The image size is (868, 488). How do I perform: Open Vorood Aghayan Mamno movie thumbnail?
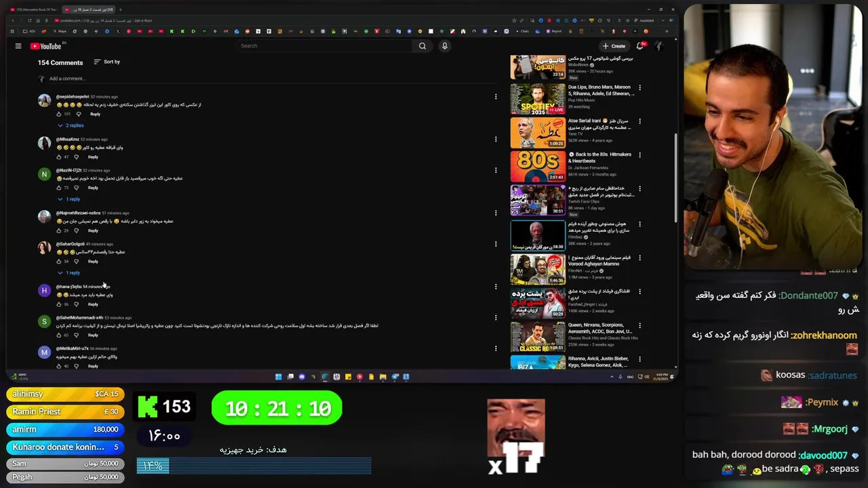coord(538,269)
